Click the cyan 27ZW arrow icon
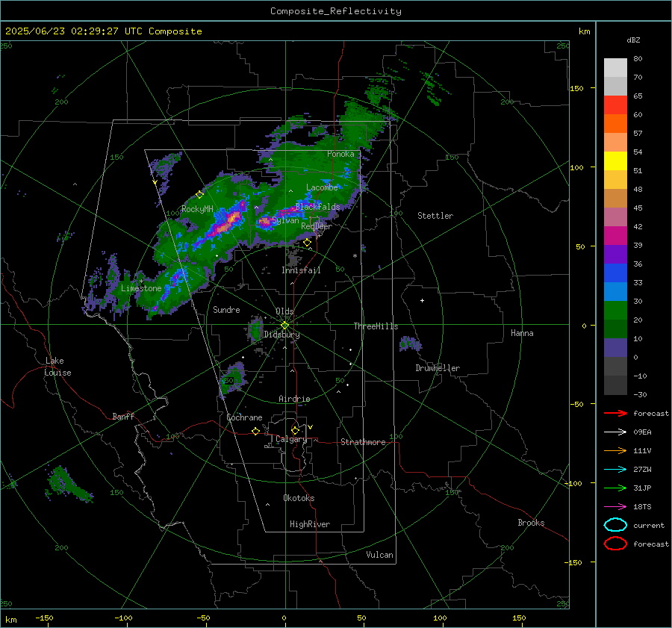 pyautogui.click(x=615, y=470)
